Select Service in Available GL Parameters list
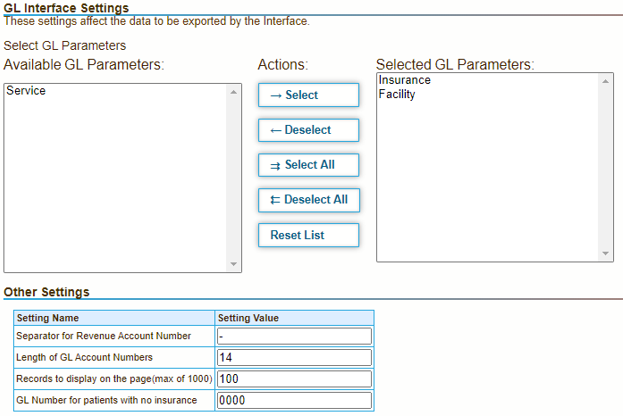Screen dimensions: 630x419 pyautogui.click(x=26, y=91)
